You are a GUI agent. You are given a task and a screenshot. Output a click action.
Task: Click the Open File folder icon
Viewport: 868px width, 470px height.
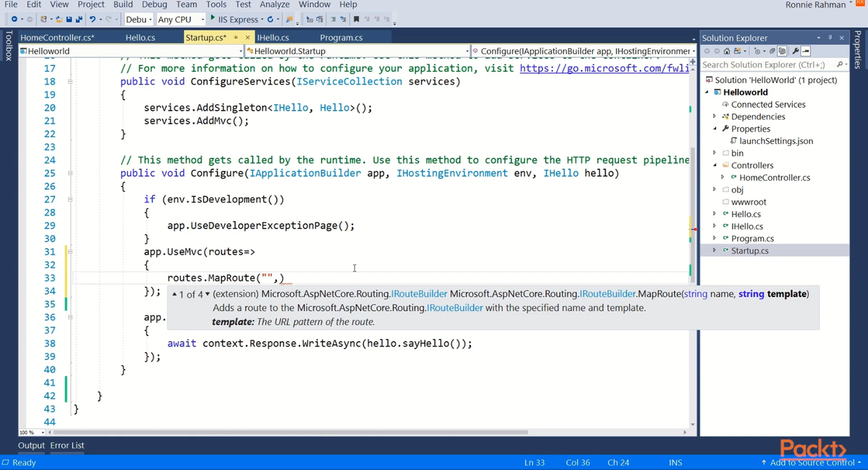(59, 19)
